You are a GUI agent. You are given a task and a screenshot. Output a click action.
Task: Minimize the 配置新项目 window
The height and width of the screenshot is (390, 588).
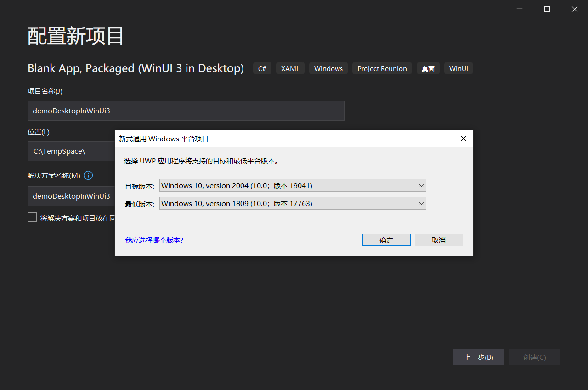[x=519, y=9]
